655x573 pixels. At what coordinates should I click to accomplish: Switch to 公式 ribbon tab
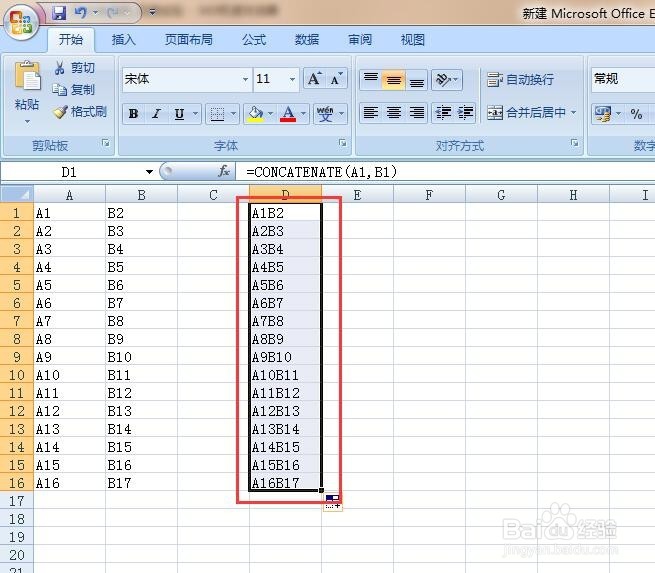pyautogui.click(x=254, y=40)
